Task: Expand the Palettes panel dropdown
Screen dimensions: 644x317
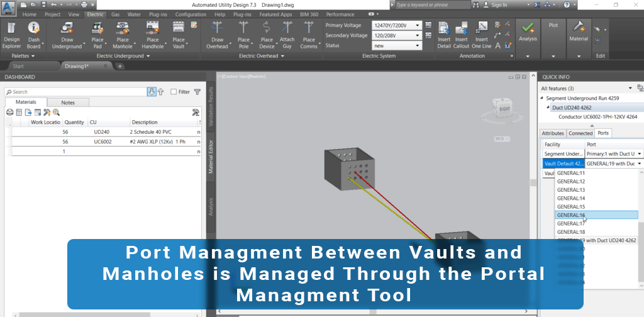Action: pyautogui.click(x=23, y=56)
